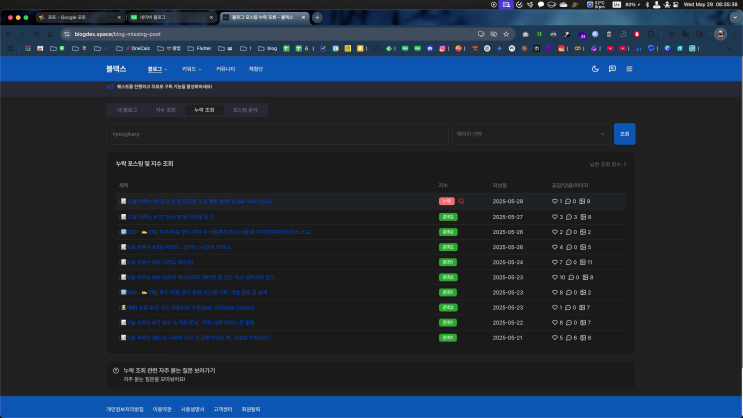Screen dimensions: 743x418
Task: Select the 누락 조회 tab
Action: 204,110
